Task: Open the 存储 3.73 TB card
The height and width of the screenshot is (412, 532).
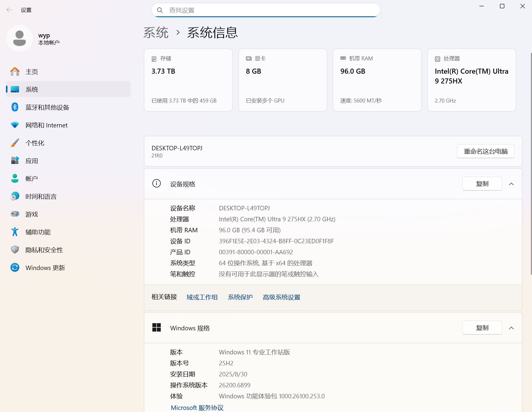Action: click(x=188, y=80)
